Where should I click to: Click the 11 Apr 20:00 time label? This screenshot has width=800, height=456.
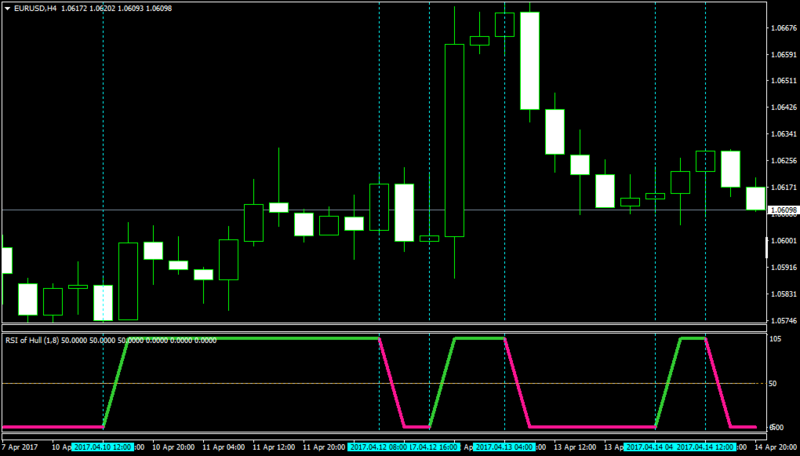324,447
